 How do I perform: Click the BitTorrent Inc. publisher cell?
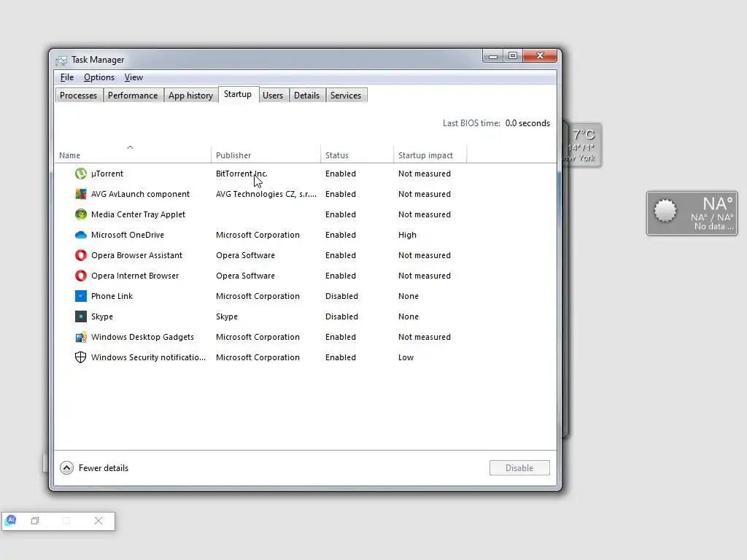click(x=241, y=174)
